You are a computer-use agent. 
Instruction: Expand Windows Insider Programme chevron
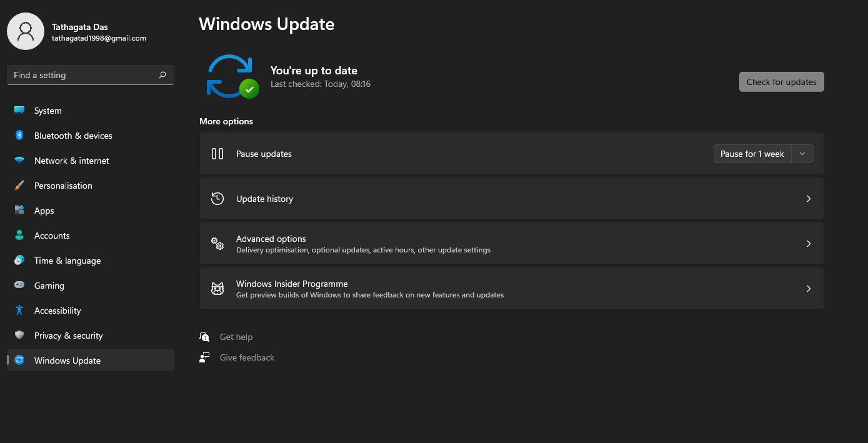tap(809, 289)
